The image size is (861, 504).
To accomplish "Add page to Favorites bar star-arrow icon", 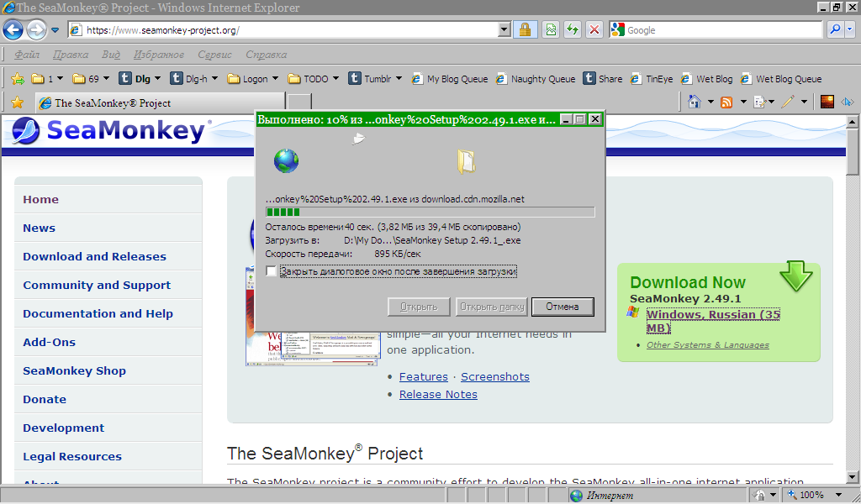I will click(18, 79).
